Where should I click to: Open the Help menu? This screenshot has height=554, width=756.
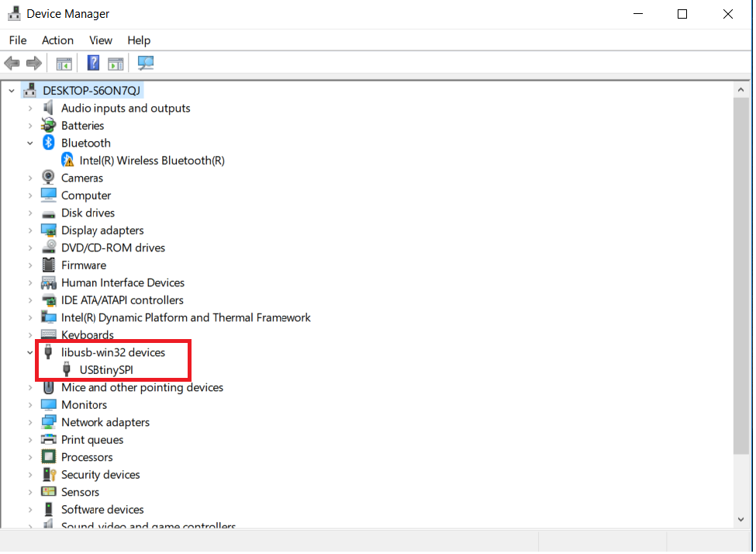(x=139, y=40)
